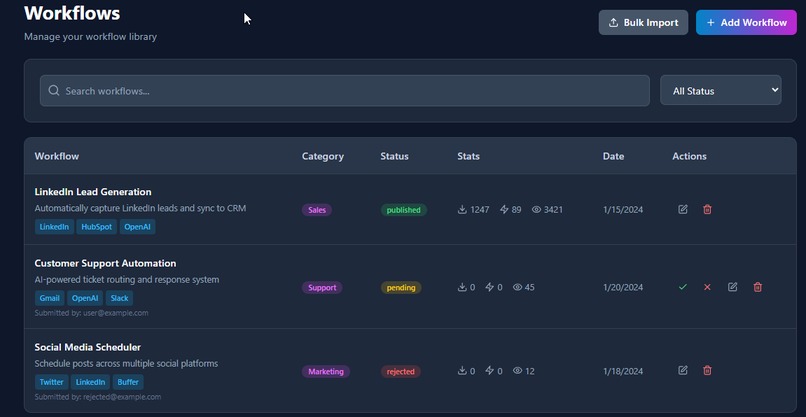Click the eye icon beside 12

pyautogui.click(x=518, y=370)
